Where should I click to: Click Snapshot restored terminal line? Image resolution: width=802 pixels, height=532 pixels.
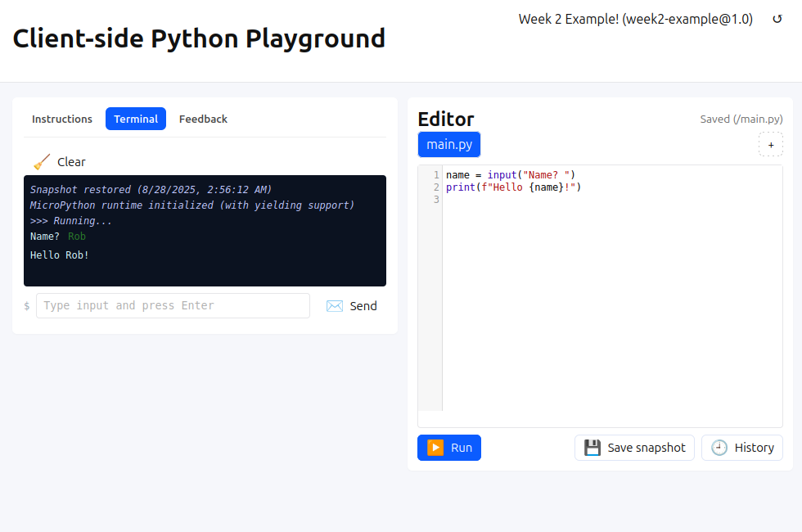(151, 189)
